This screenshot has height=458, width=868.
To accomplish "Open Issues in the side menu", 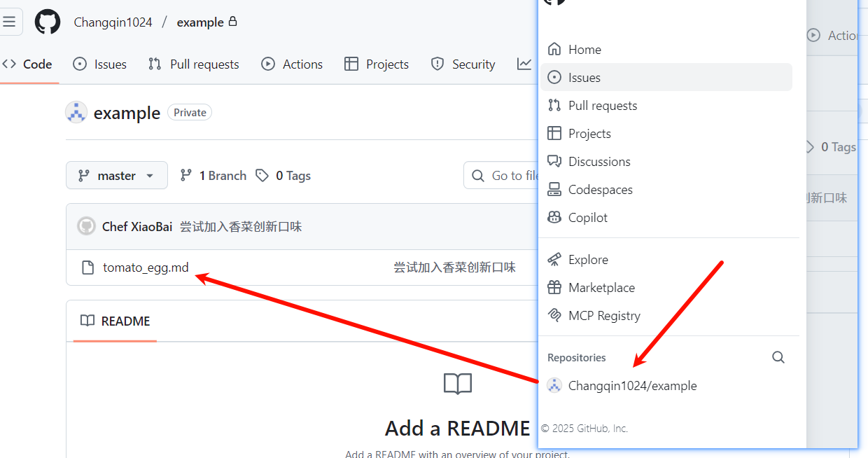I will 666,78.
